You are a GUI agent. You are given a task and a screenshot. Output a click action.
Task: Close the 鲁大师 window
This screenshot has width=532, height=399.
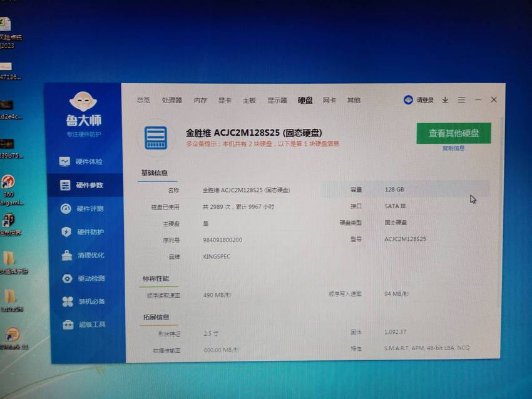(x=494, y=99)
